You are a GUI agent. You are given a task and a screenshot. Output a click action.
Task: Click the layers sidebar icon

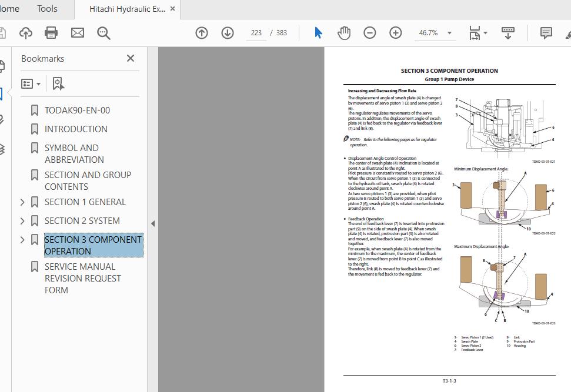[x=2, y=149]
